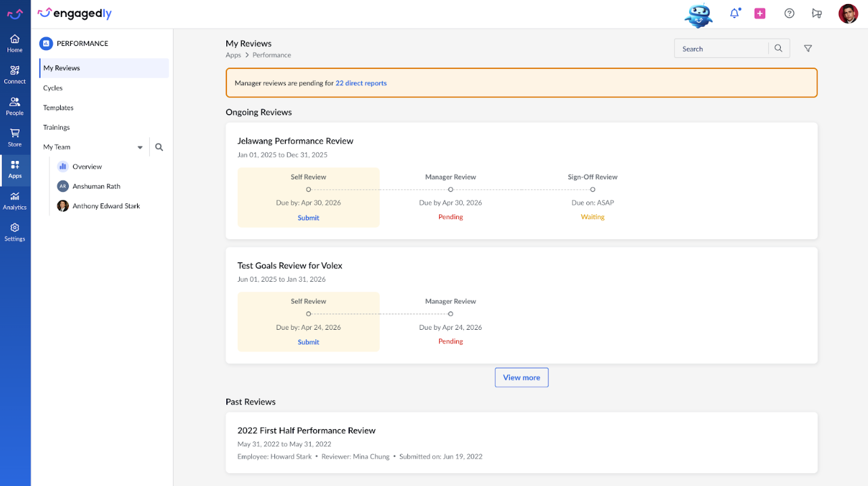868x486 pixels.
Task: Click Pending status under Test Goals review
Action: [451, 341]
